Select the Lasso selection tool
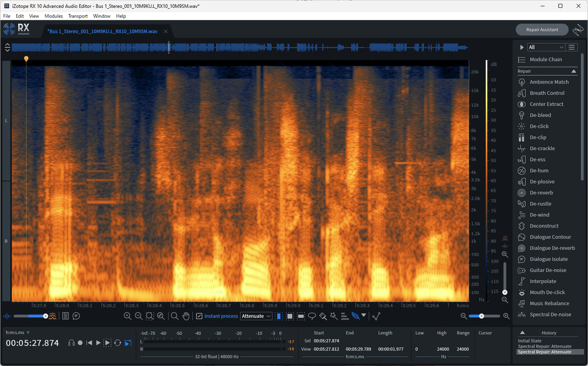 (312, 316)
